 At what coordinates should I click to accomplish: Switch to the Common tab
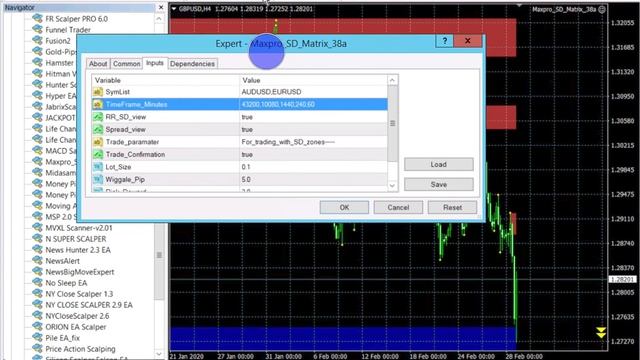coord(127,64)
